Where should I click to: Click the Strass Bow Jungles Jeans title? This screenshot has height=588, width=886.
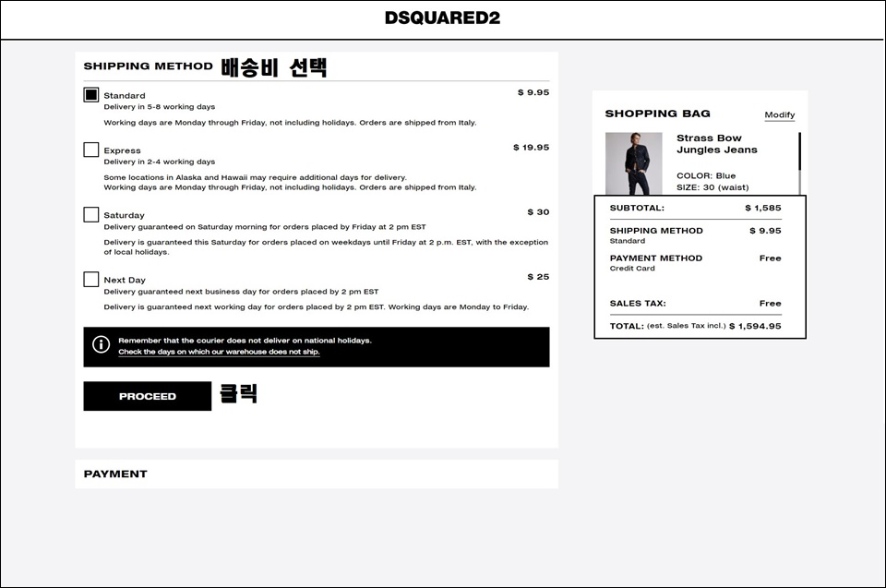coord(716,144)
